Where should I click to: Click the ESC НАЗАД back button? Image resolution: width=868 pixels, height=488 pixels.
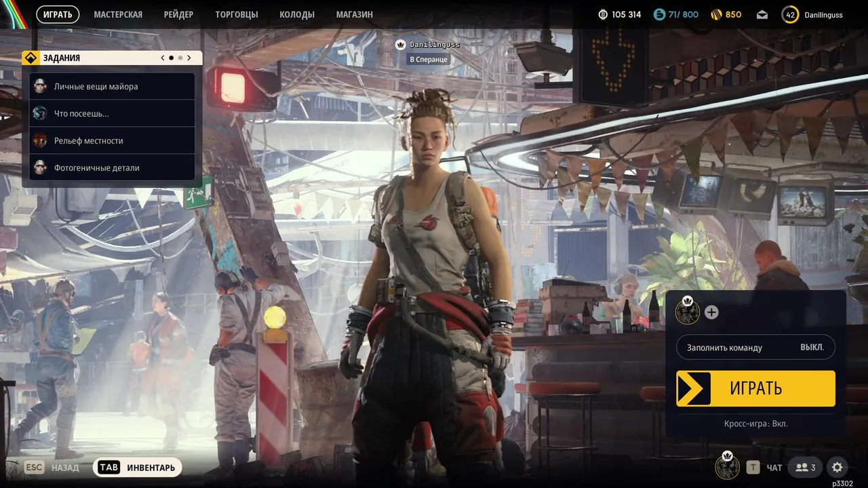pos(52,468)
